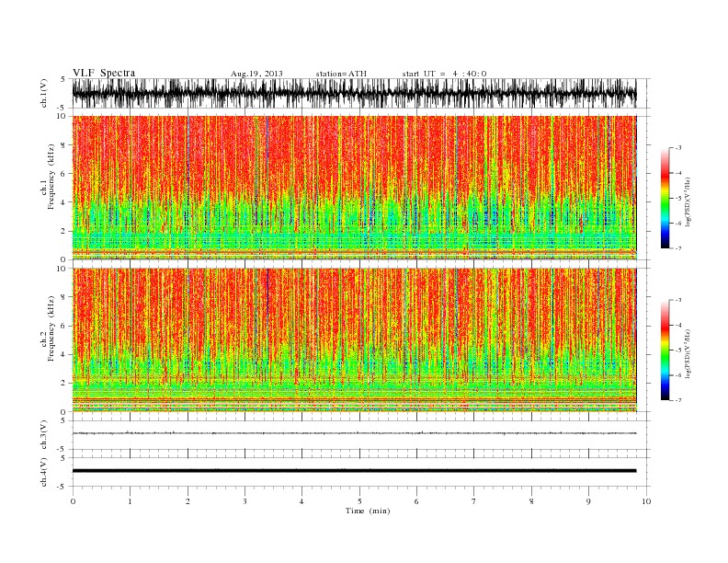The width and height of the screenshot is (728, 563).
Task: Click the "VLF Spectra" plot title
Action: tap(104, 73)
